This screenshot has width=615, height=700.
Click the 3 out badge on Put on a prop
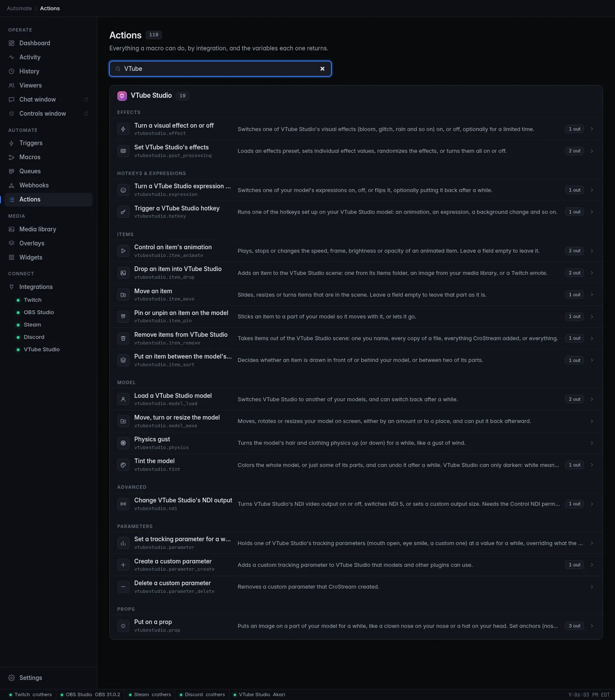point(574,626)
